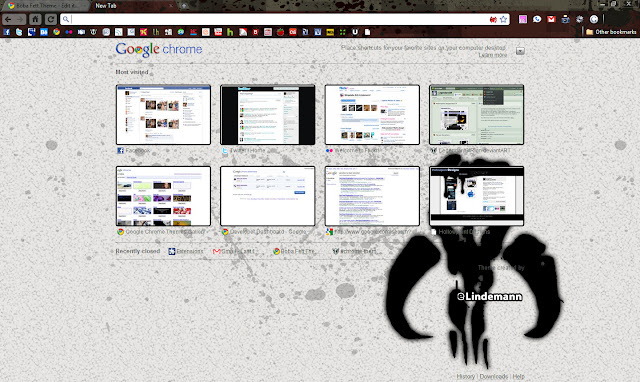Open the pink K bookmark icon
Screen dimensions: 640x382
pyautogui.click(x=143, y=32)
